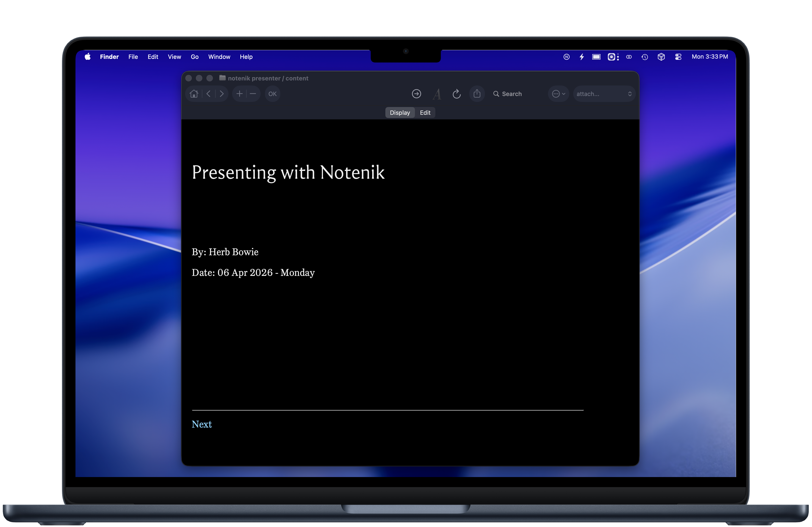812x527 pixels.
Task: Click the circled right-arrow launch icon
Action: point(416,94)
